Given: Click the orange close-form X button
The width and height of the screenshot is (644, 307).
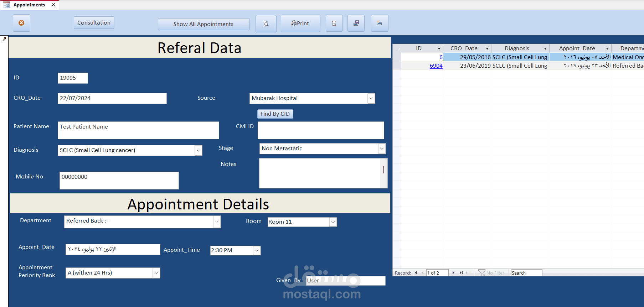Looking at the screenshot, I should (21, 23).
